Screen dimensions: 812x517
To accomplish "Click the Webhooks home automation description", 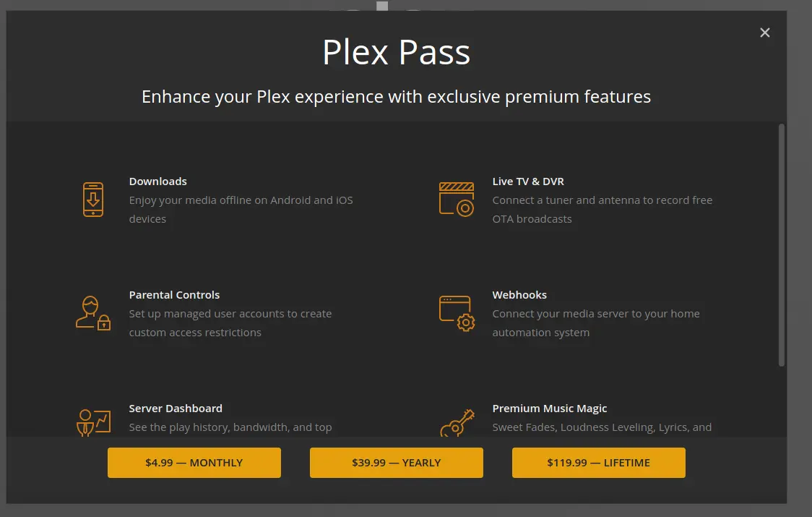I will (595, 323).
